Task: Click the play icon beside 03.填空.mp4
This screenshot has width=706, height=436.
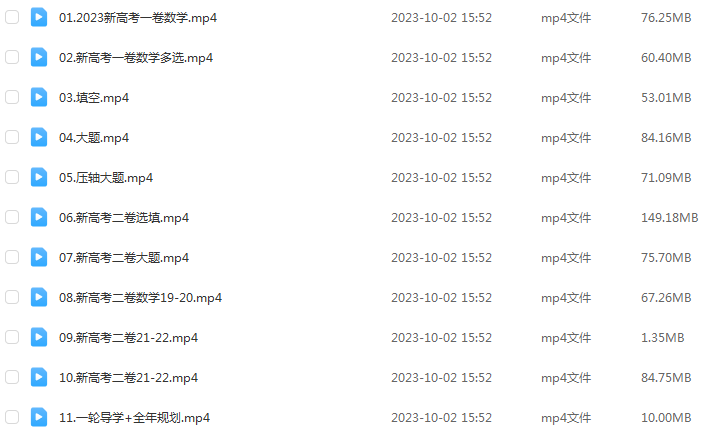Action: click(x=39, y=97)
